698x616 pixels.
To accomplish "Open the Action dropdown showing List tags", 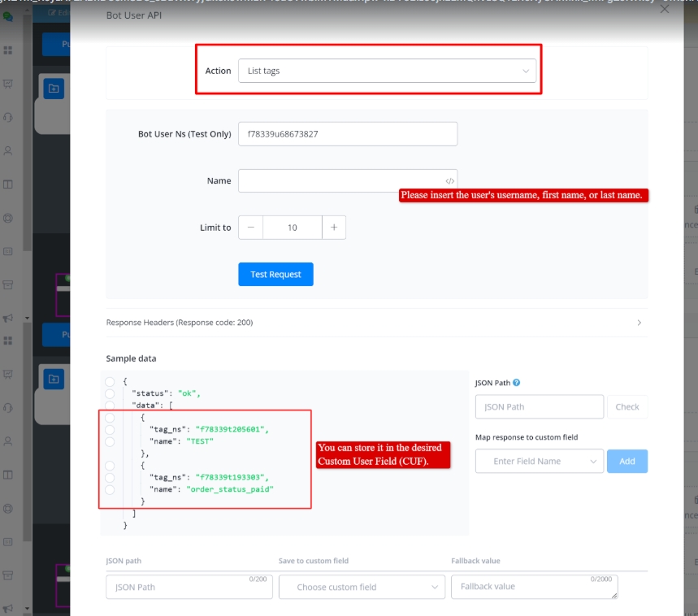I will click(x=387, y=71).
